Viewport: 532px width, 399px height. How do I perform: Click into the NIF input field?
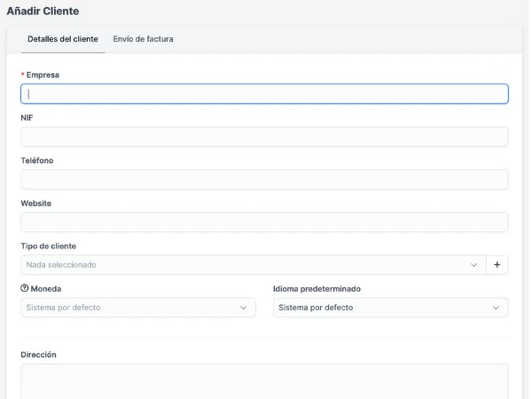264,137
